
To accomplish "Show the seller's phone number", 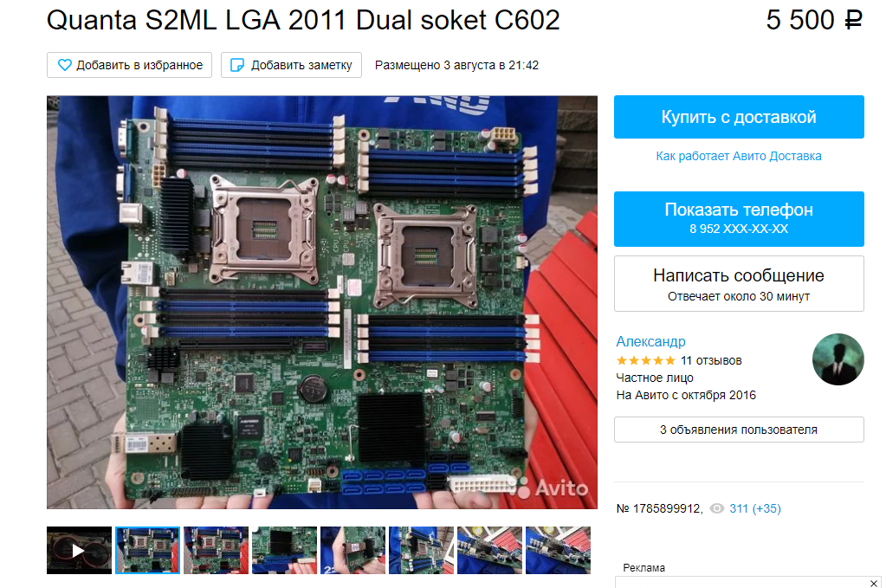I will 739,218.
